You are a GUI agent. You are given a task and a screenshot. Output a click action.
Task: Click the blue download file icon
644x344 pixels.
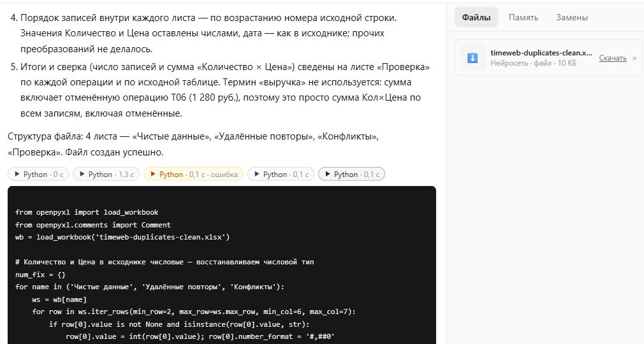[x=472, y=58]
